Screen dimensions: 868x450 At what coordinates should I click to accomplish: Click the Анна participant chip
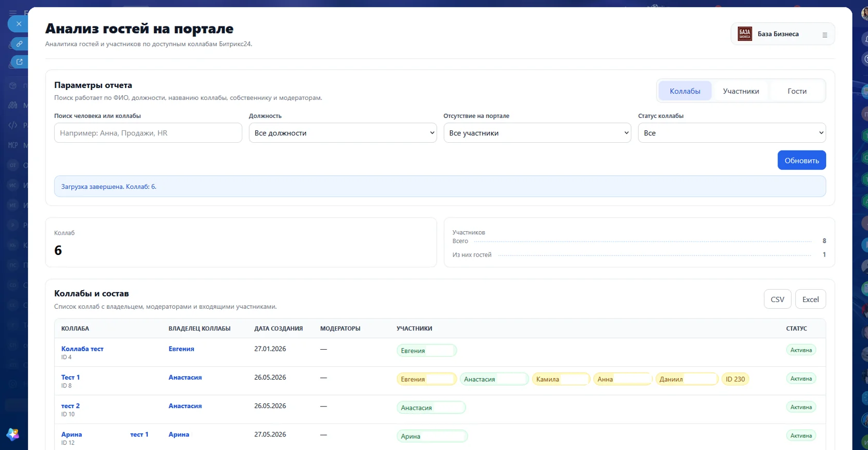(623, 379)
